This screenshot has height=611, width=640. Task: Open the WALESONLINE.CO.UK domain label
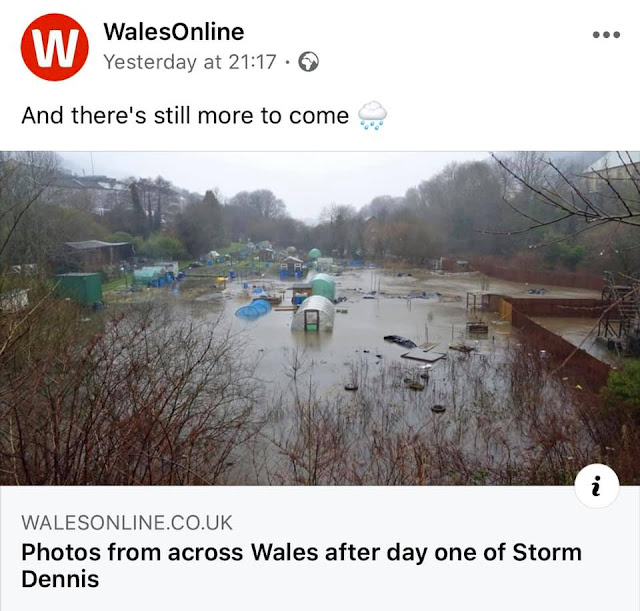click(x=127, y=522)
